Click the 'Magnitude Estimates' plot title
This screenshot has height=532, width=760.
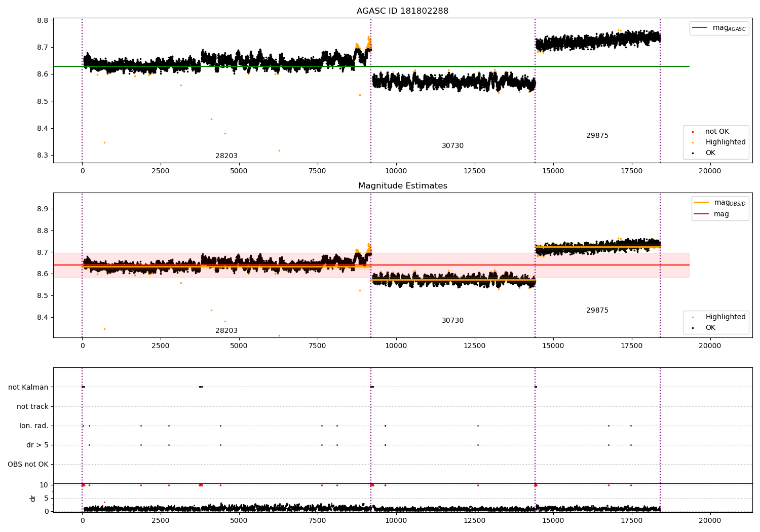point(402,186)
